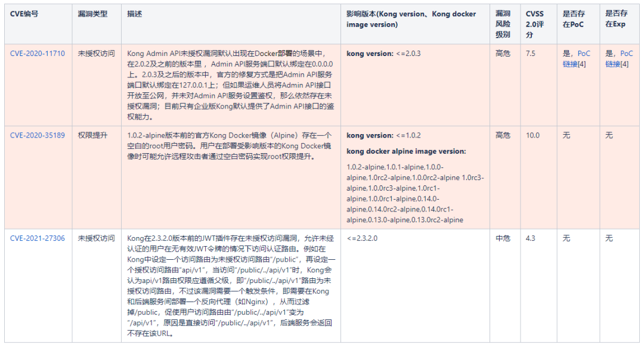Select the CVSS score 4.3

point(531,238)
